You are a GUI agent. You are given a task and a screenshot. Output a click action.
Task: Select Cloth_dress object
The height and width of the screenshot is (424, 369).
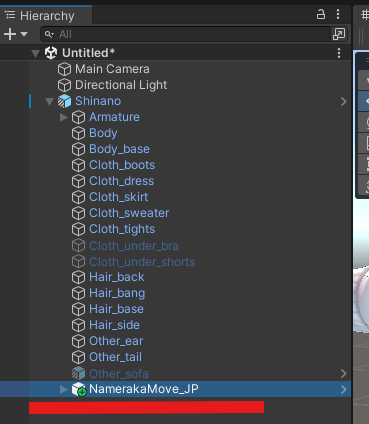coord(122,181)
